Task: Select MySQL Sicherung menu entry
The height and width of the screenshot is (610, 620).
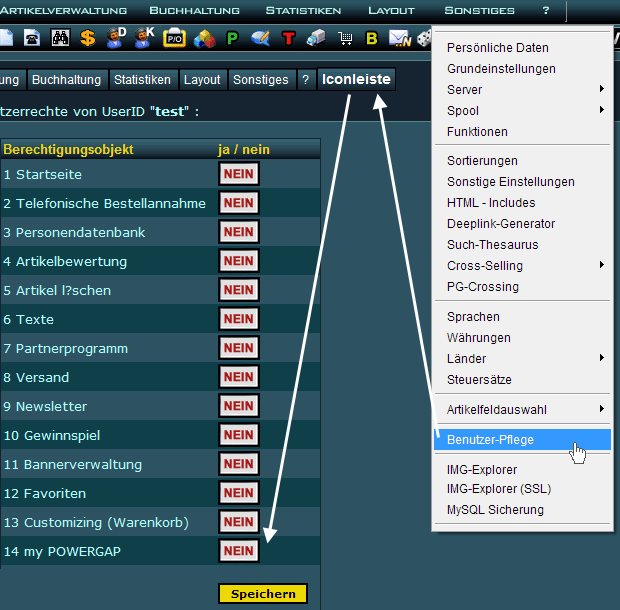Action: click(x=495, y=510)
